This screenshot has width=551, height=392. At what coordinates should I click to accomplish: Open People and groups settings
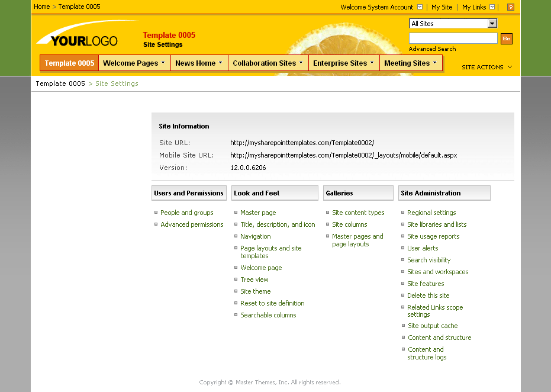coord(187,213)
